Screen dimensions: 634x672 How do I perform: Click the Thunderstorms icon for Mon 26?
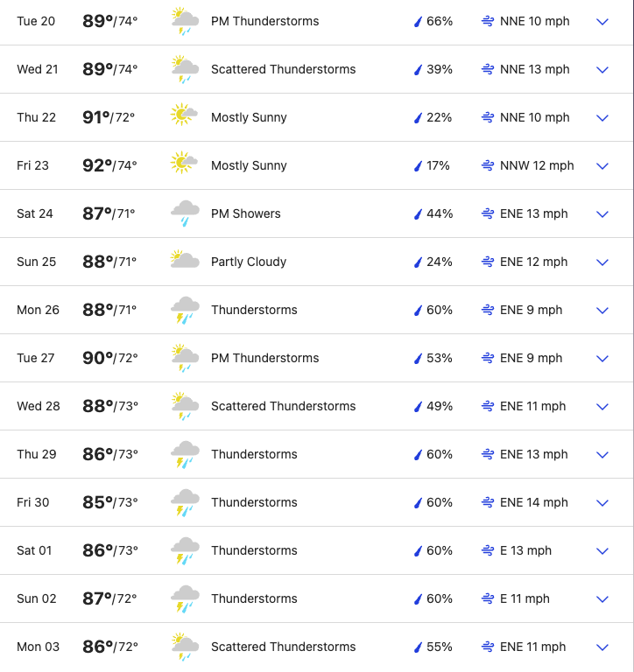[184, 310]
